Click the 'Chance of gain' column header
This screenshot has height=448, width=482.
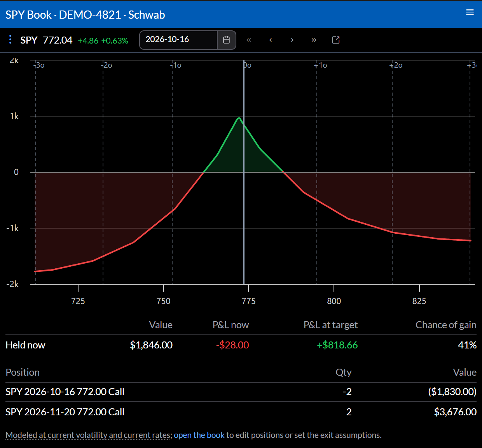(x=446, y=325)
